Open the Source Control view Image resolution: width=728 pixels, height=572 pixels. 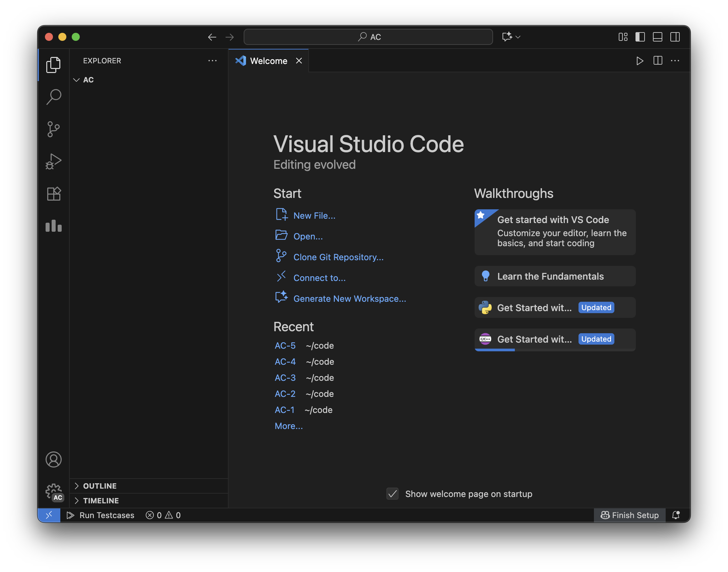54,129
